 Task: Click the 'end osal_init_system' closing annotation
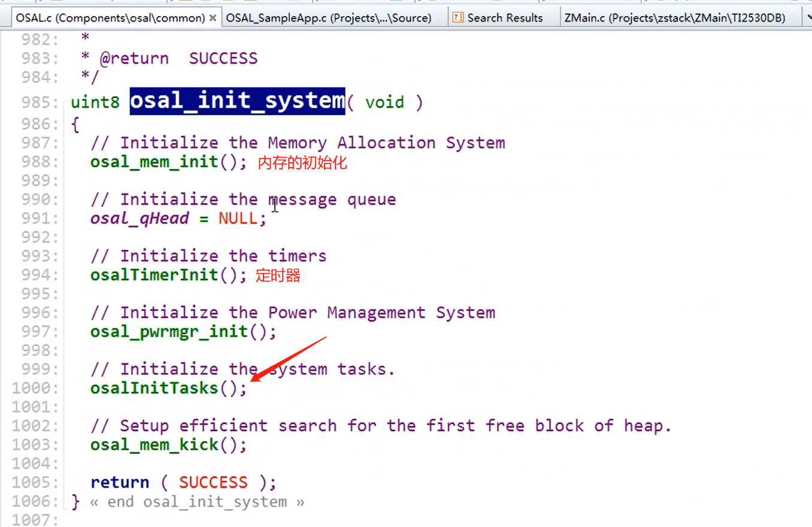(197, 502)
